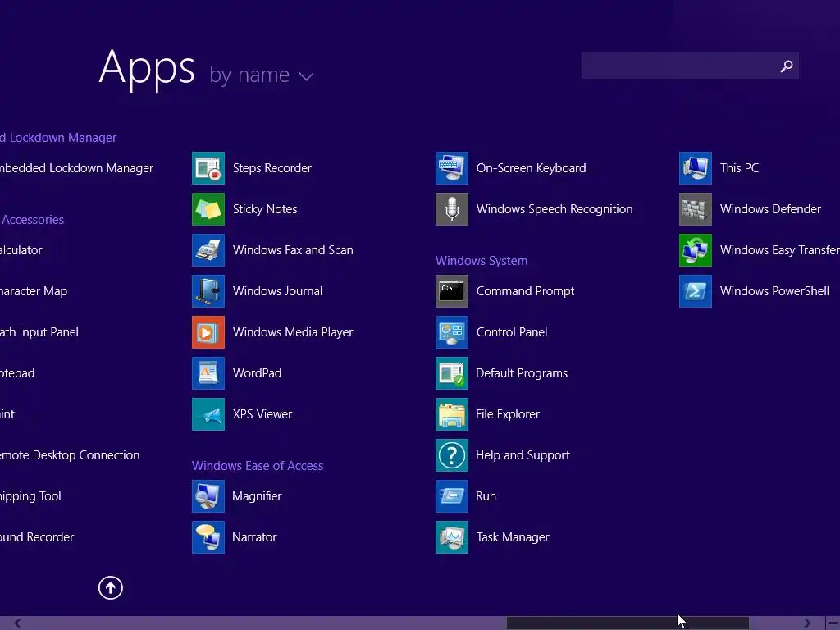Open On-Screen Keyboard icon
The height and width of the screenshot is (630, 840).
pyautogui.click(x=452, y=168)
